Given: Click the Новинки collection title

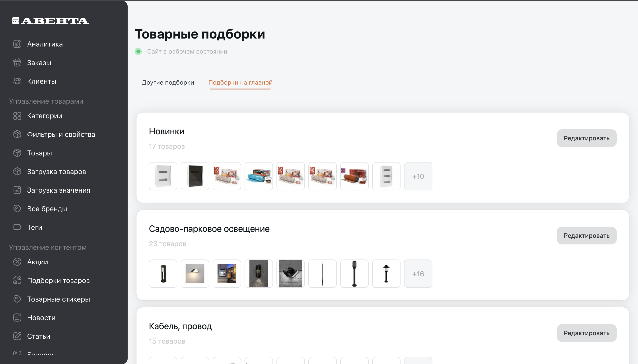Looking at the screenshot, I should tap(167, 132).
